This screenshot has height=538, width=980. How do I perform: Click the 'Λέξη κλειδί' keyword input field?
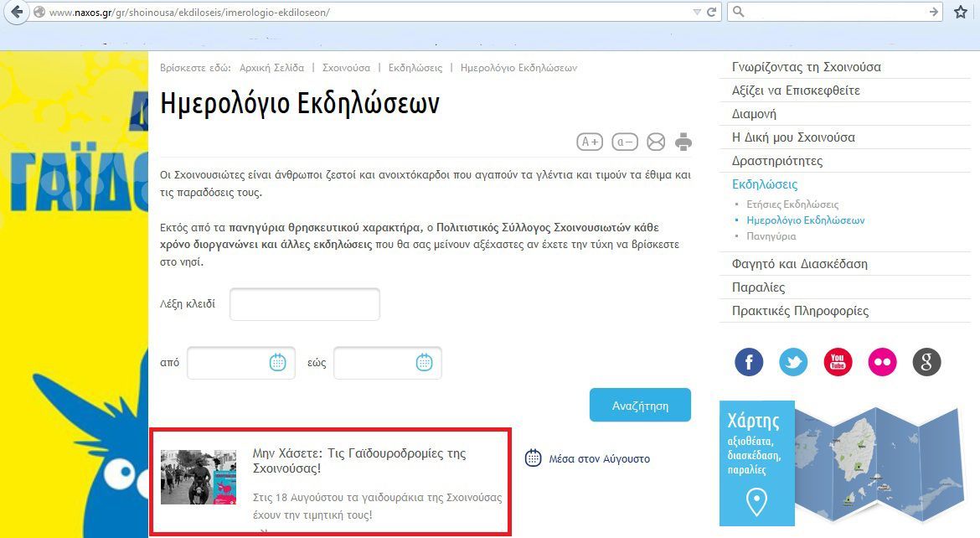point(305,304)
